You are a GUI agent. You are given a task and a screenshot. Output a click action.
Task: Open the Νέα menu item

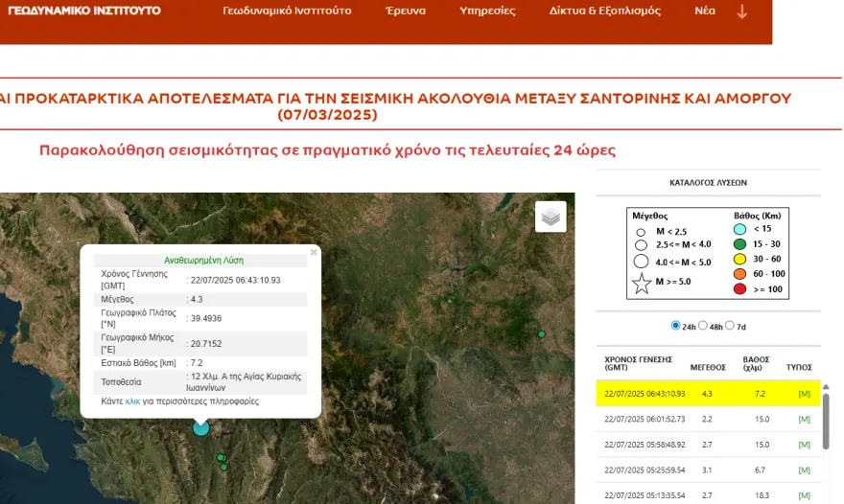[x=705, y=11]
